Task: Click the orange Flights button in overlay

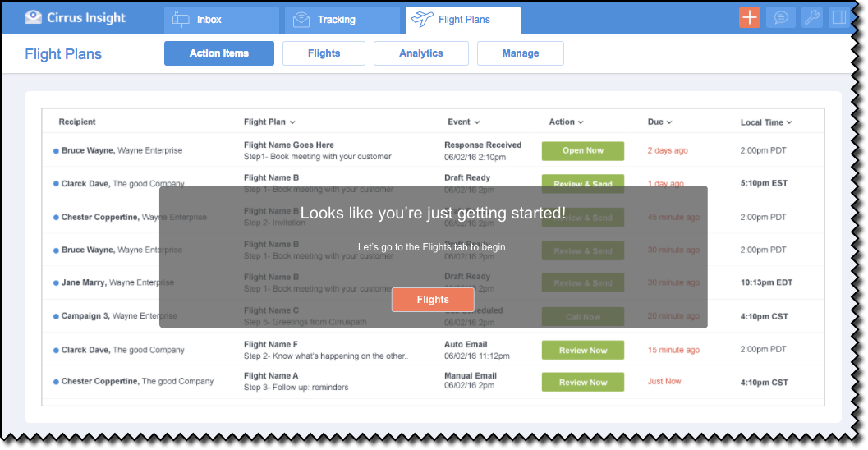Action: point(433,300)
